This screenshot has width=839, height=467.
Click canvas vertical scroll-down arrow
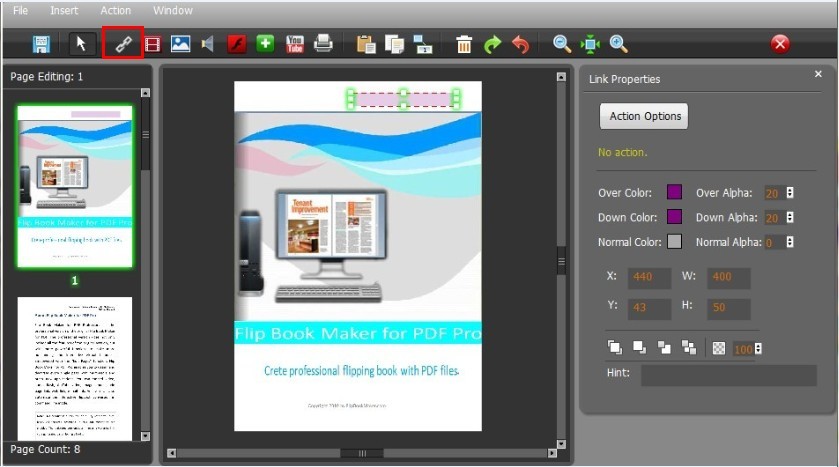click(x=561, y=444)
